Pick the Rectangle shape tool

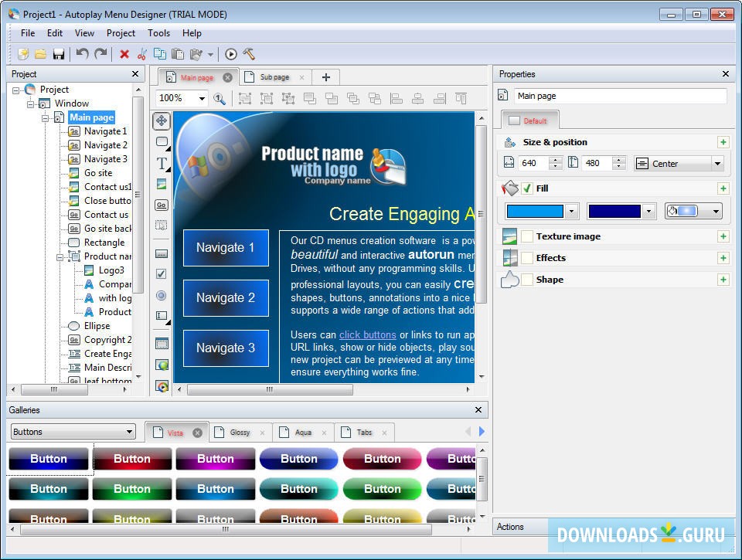(x=162, y=141)
